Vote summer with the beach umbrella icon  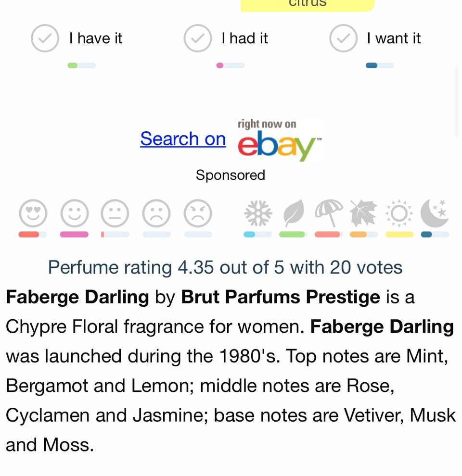pos(329,213)
